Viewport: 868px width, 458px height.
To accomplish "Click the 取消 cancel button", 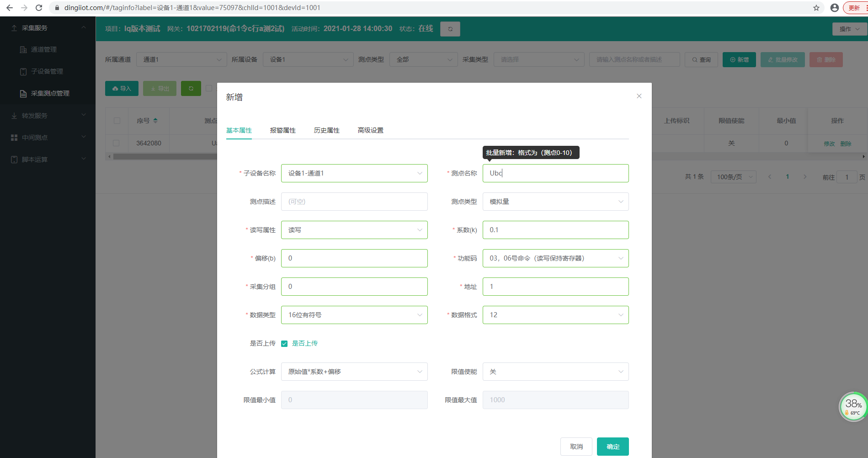I will pyautogui.click(x=576, y=447).
